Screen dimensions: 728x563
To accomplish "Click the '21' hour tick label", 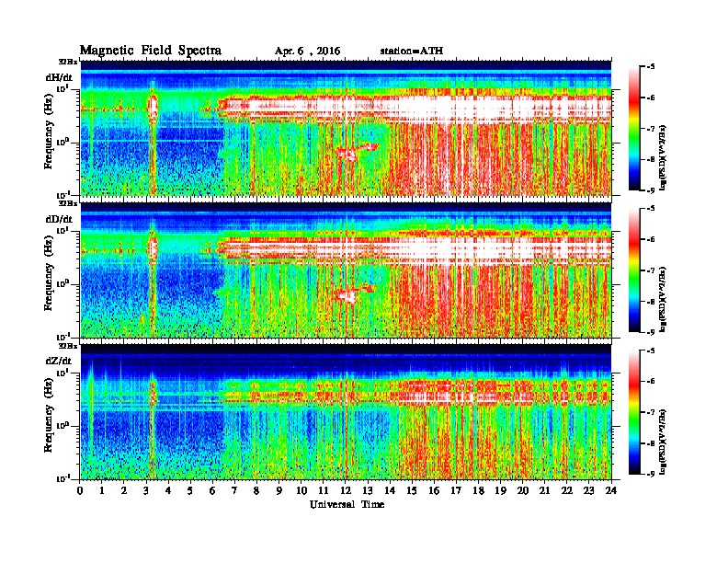I will [x=544, y=491].
